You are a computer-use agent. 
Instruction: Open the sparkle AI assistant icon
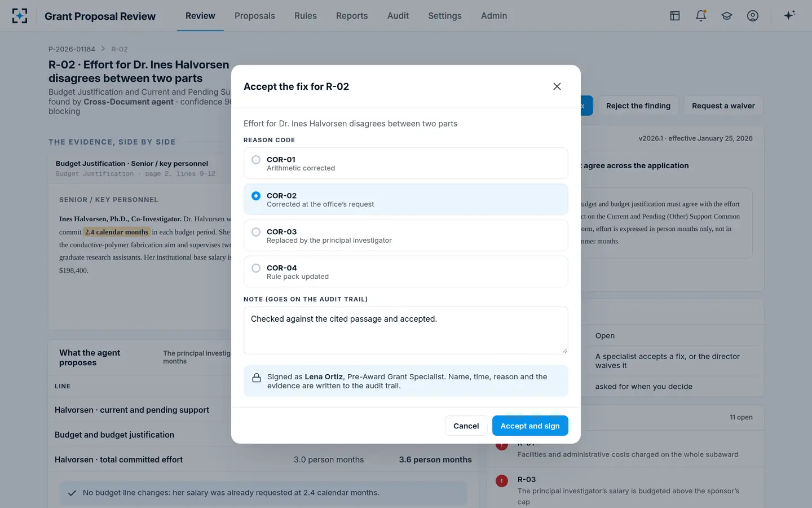(x=789, y=15)
